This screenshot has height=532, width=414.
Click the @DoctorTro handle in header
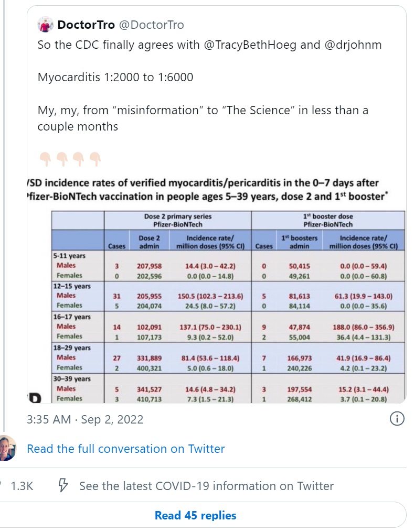pyautogui.click(x=152, y=25)
